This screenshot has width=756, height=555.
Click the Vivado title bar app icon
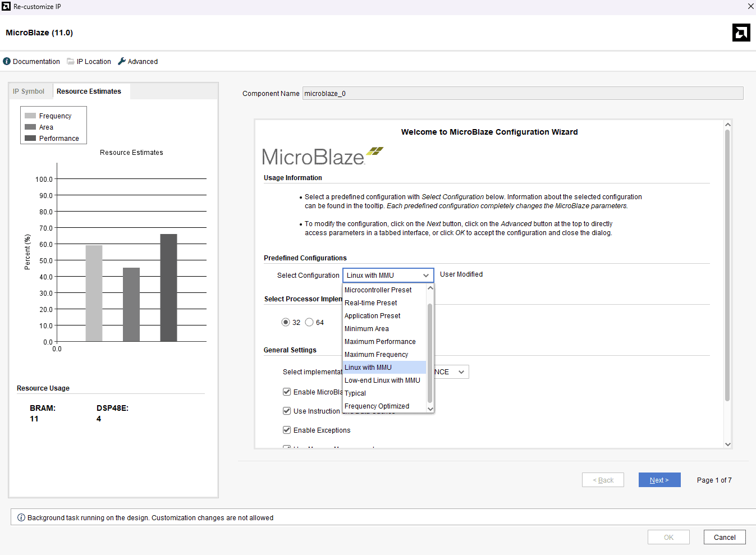(x=6, y=6)
